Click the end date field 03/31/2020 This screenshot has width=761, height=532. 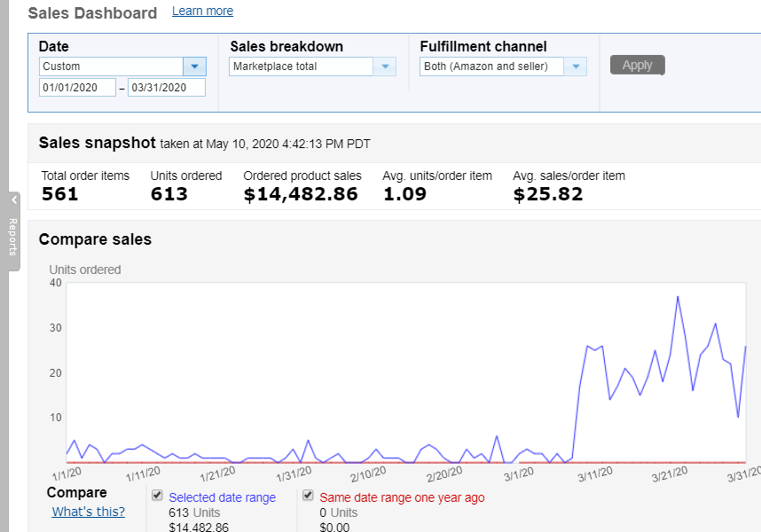pyautogui.click(x=166, y=88)
